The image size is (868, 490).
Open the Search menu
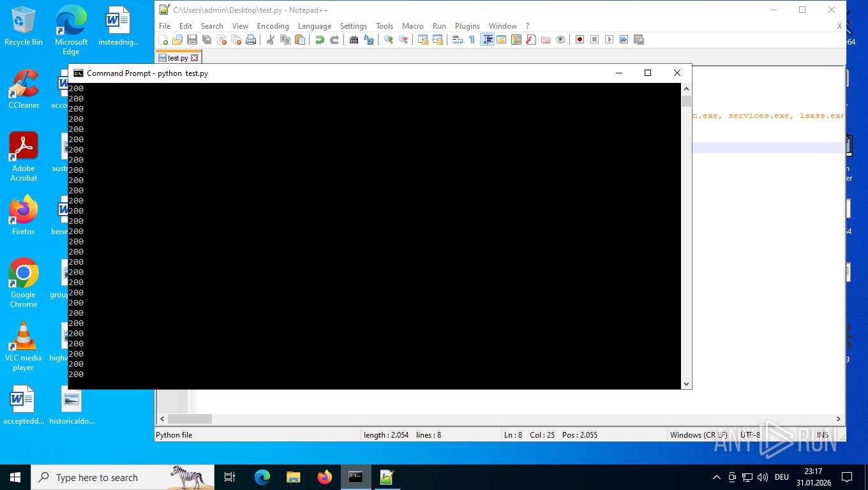coord(212,26)
